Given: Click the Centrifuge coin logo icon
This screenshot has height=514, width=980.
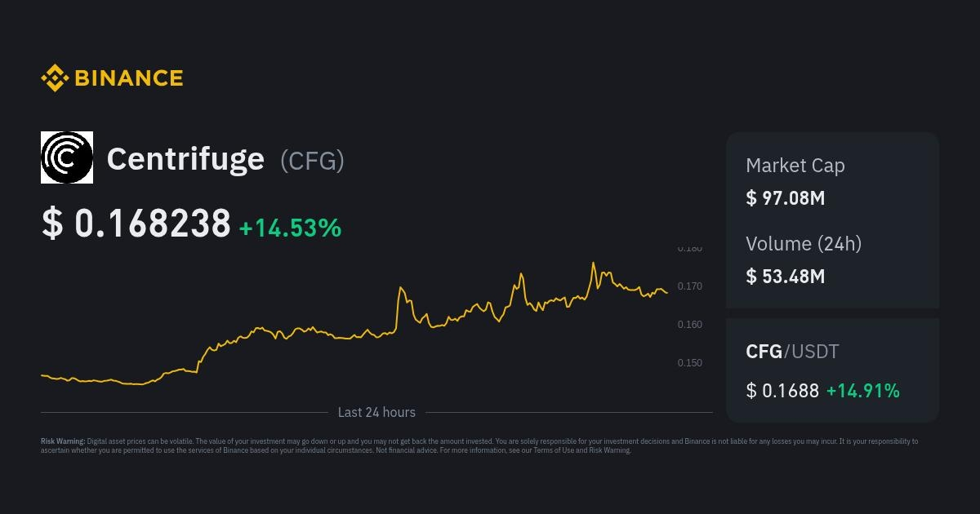Looking at the screenshot, I should [x=67, y=157].
